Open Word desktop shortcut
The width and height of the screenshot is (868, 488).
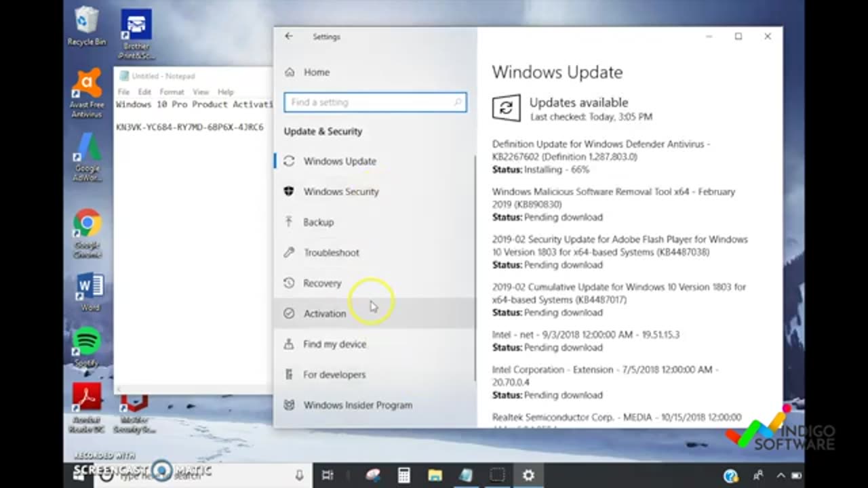click(90, 292)
